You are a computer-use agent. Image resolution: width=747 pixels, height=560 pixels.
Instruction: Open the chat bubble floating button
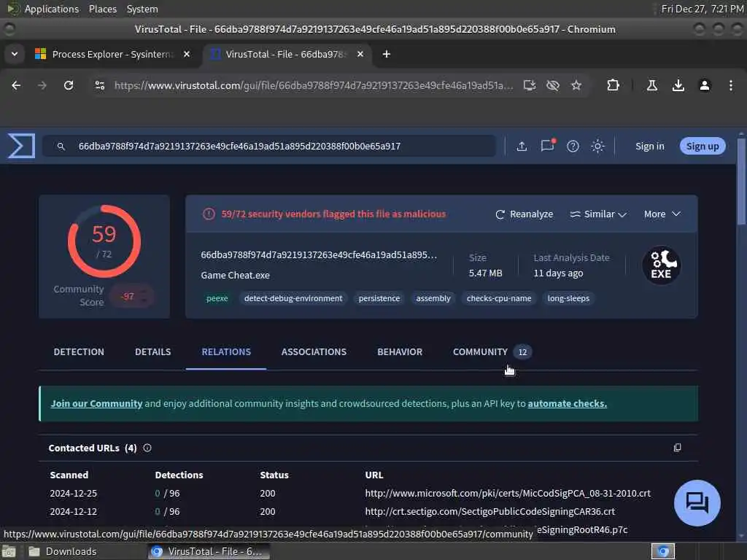pos(697,502)
